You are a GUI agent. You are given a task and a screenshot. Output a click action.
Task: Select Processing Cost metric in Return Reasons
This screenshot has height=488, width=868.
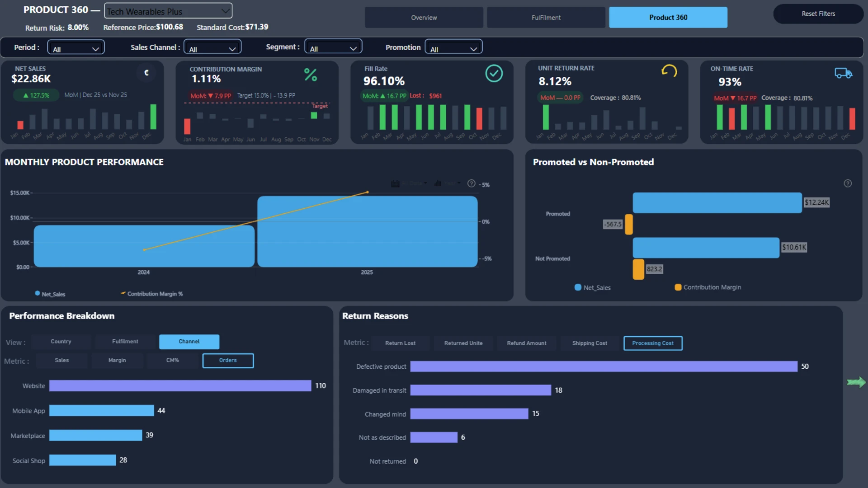(x=653, y=343)
